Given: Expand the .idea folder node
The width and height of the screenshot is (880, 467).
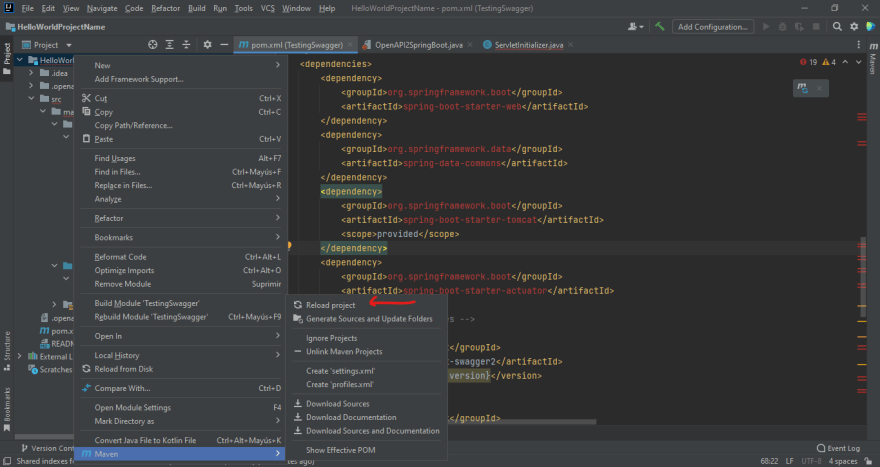Looking at the screenshot, I should pos(31,73).
